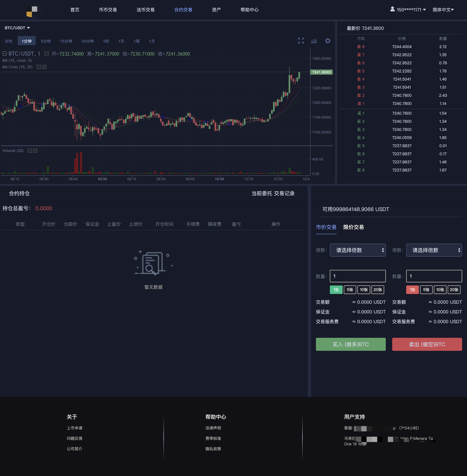Open the 隐私政策 footer link
467x476 pixels.
tap(213, 449)
